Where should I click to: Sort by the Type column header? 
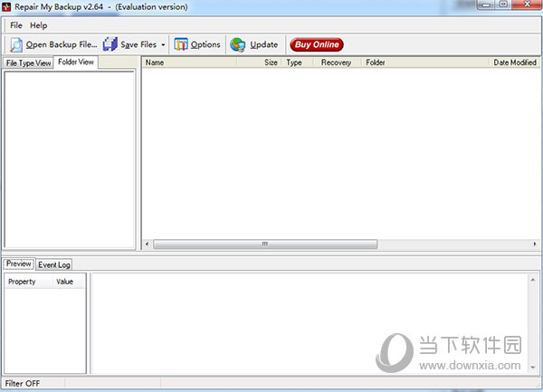pos(300,62)
